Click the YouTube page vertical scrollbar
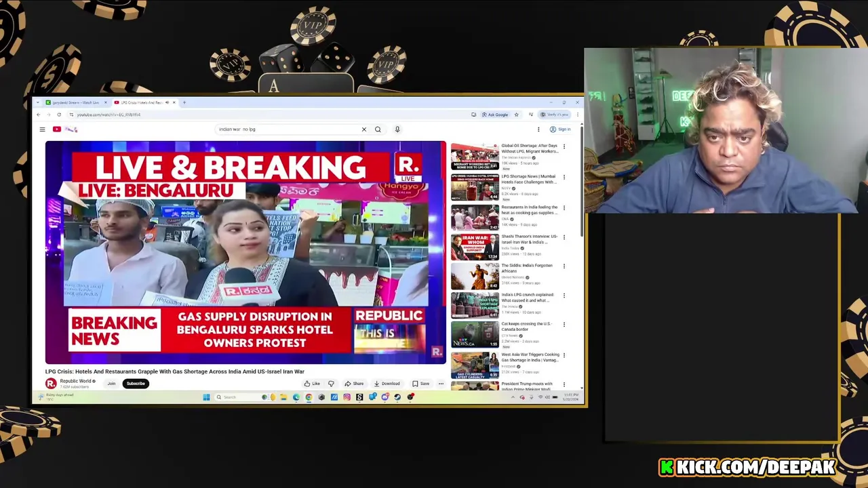This screenshot has width=868, height=488. pyautogui.click(x=582, y=183)
